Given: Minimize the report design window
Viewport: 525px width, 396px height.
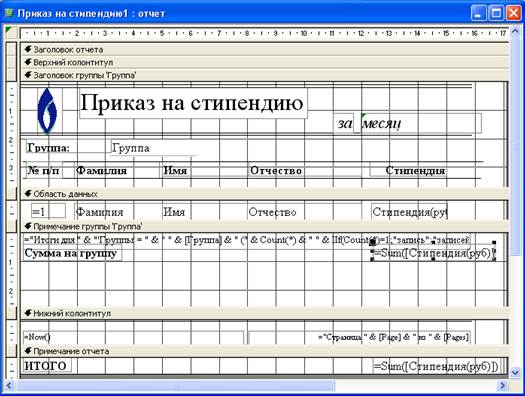Looking at the screenshot, I should tap(478, 14).
